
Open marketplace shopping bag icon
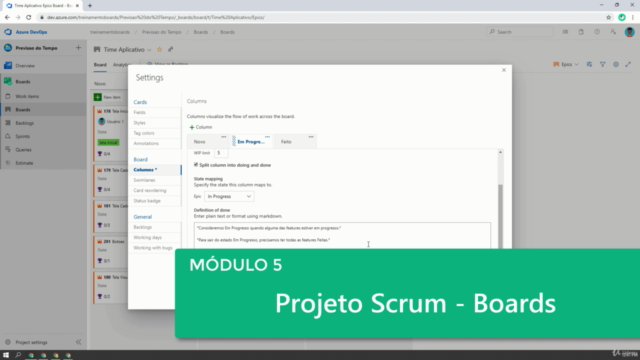pos(581,32)
